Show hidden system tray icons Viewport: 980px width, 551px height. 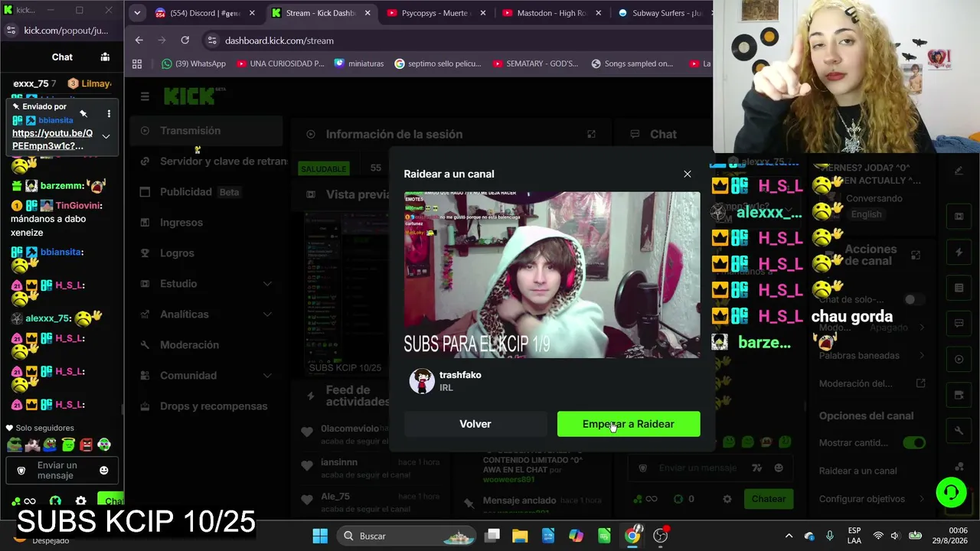pos(789,536)
